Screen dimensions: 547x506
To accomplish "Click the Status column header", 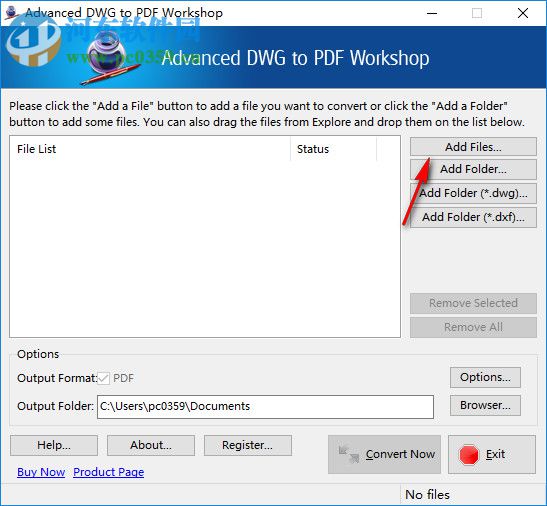I will point(334,149).
